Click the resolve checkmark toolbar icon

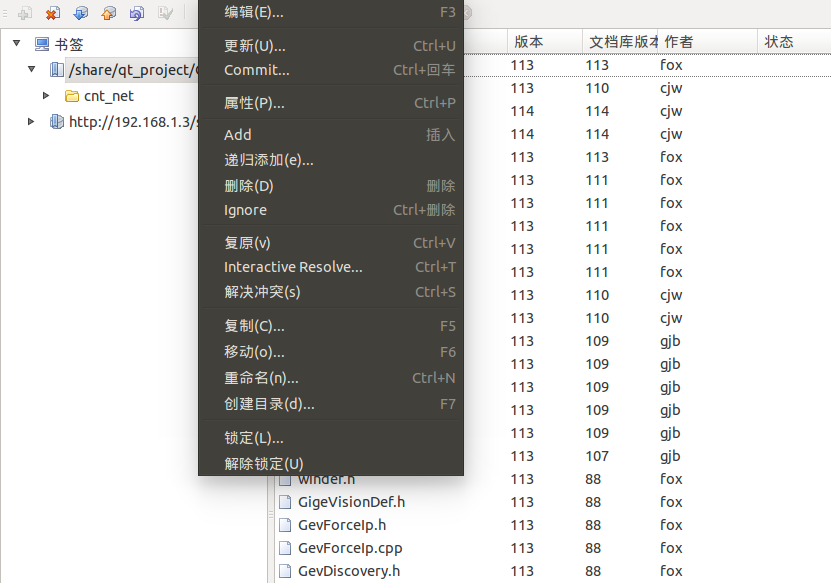166,14
